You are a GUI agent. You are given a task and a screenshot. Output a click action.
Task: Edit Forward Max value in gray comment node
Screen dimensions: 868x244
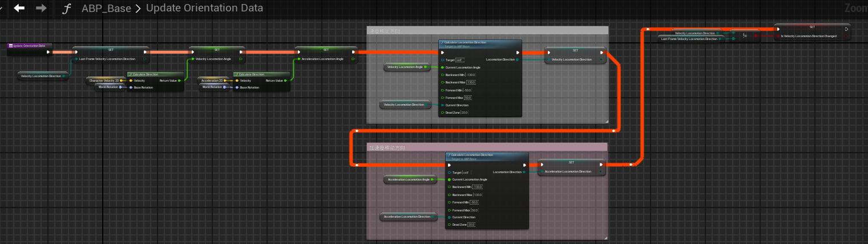point(467,98)
